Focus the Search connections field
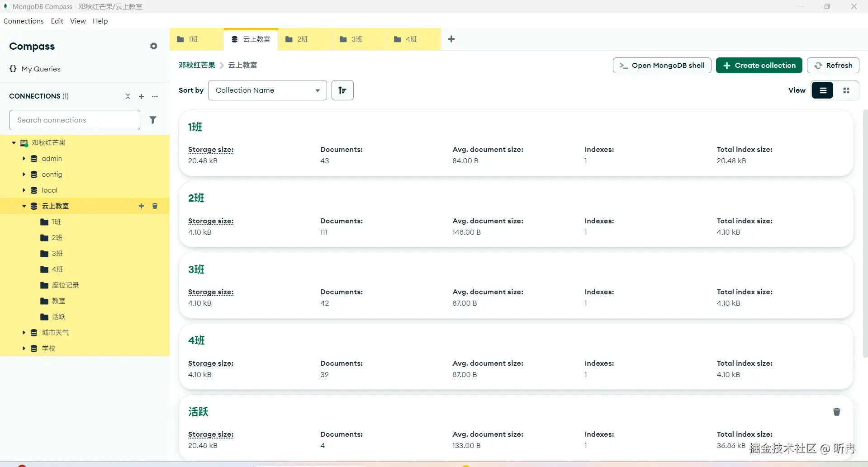The width and height of the screenshot is (868, 467). point(75,120)
